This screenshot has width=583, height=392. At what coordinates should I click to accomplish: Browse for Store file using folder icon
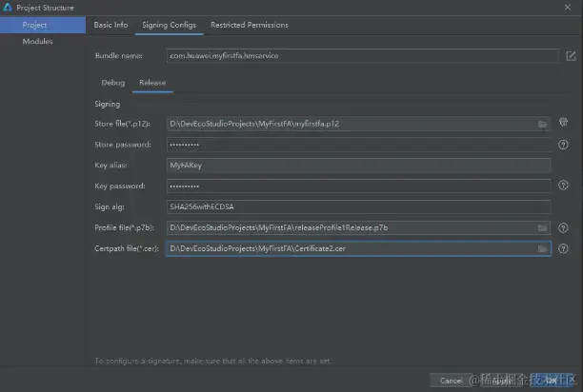542,124
